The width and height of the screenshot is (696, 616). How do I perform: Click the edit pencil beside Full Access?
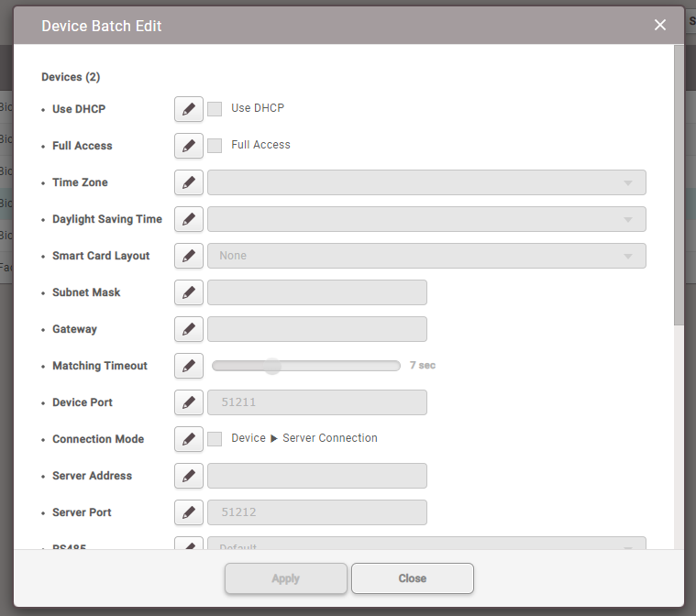[188, 146]
